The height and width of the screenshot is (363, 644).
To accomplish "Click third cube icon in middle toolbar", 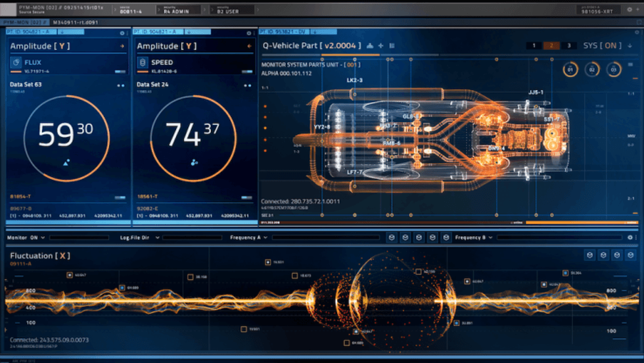I will point(419,237).
